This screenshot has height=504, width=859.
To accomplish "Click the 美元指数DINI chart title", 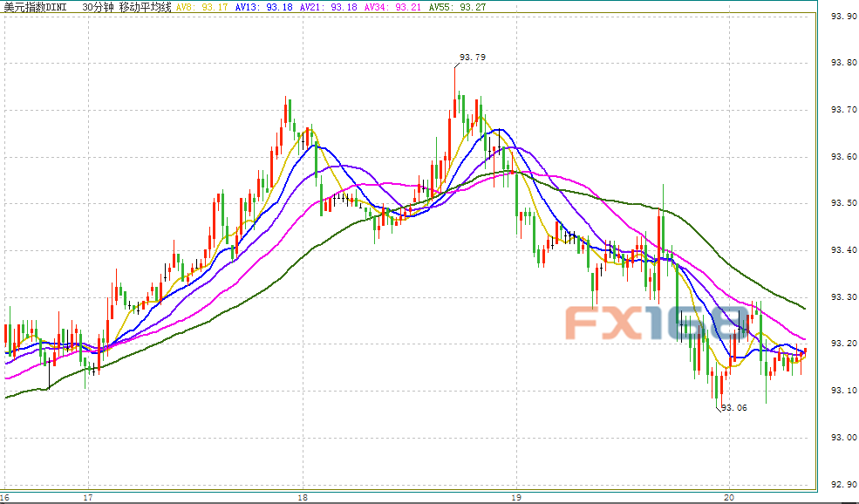I will coord(36,7).
